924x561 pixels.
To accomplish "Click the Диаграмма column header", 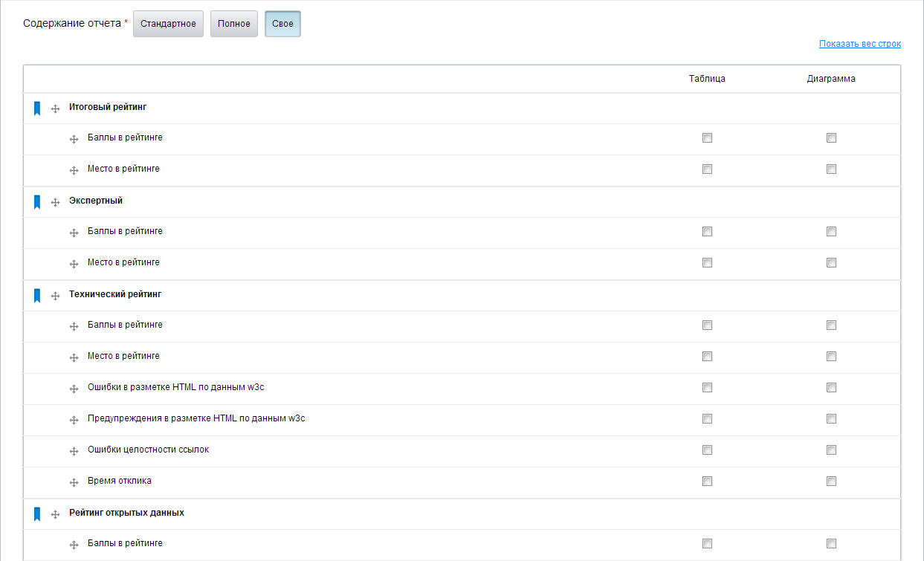I will click(x=831, y=79).
